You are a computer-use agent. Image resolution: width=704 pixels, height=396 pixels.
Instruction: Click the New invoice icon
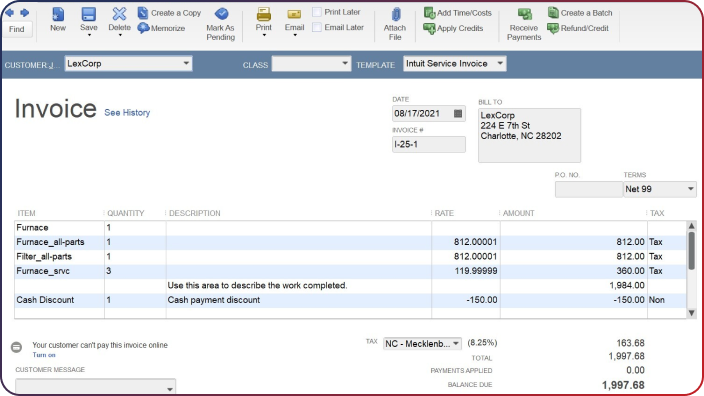click(x=58, y=14)
